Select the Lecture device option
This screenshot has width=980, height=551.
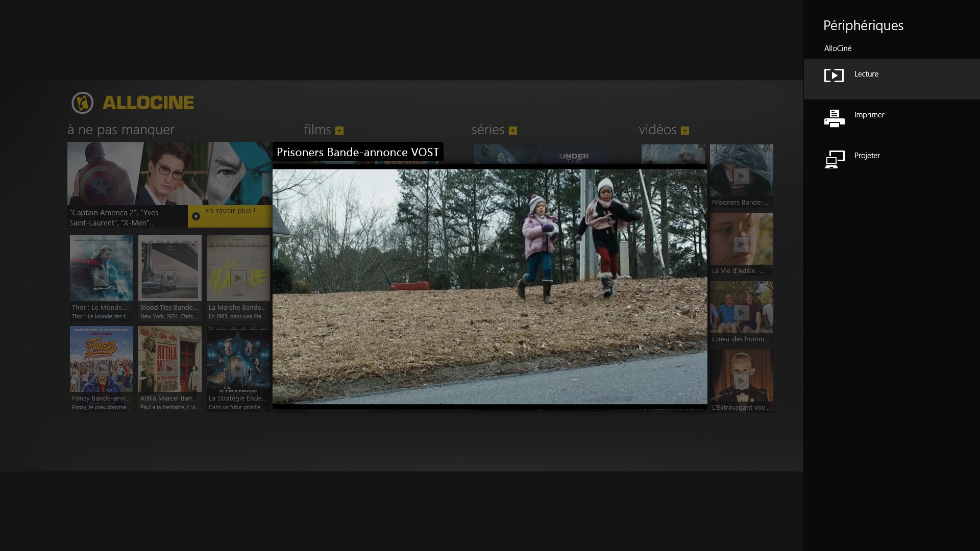click(892, 79)
